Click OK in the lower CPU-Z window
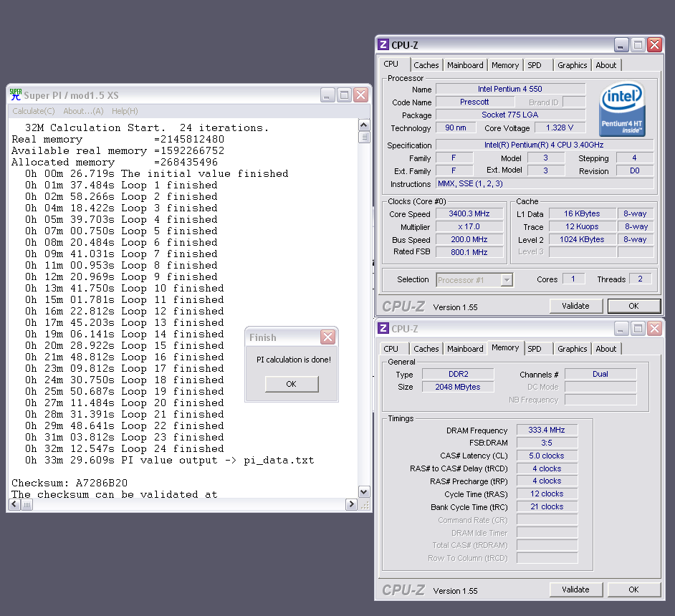 633,589
